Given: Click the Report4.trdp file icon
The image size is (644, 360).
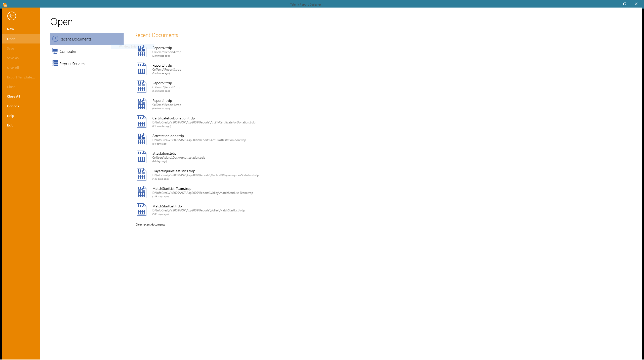Looking at the screenshot, I should click(x=142, y=51).
